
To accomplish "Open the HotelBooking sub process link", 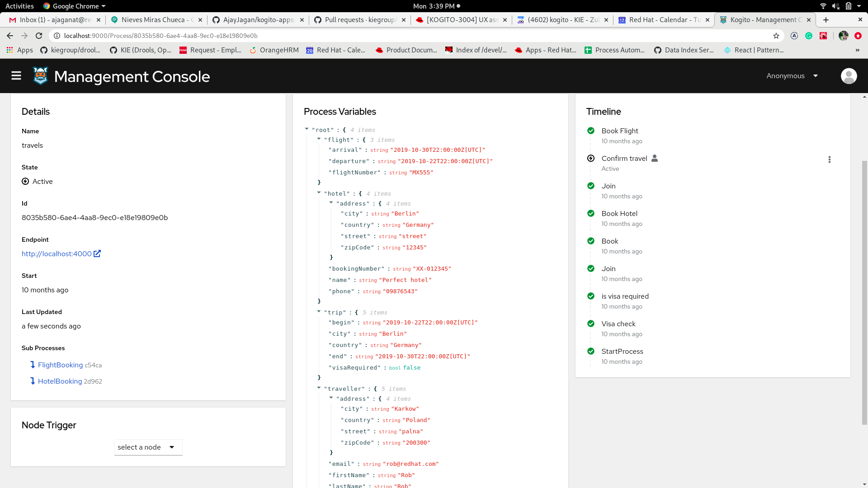I will coord(60,381).
